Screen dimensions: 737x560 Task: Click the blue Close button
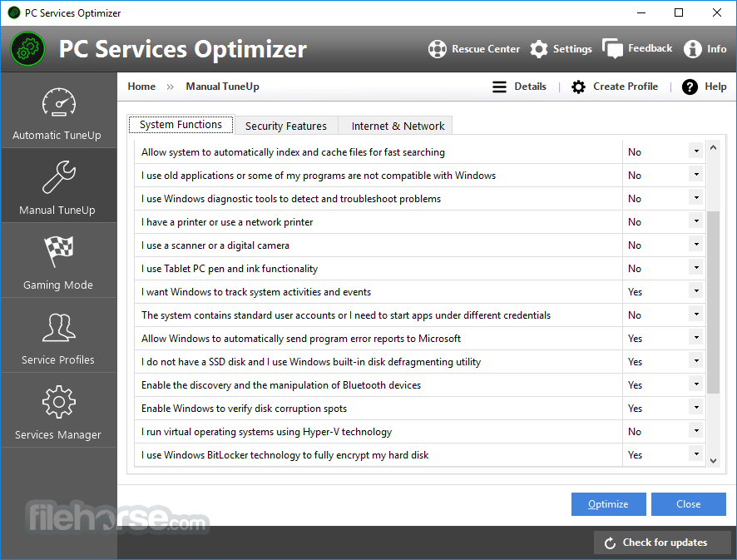click(x=688, y=504)
